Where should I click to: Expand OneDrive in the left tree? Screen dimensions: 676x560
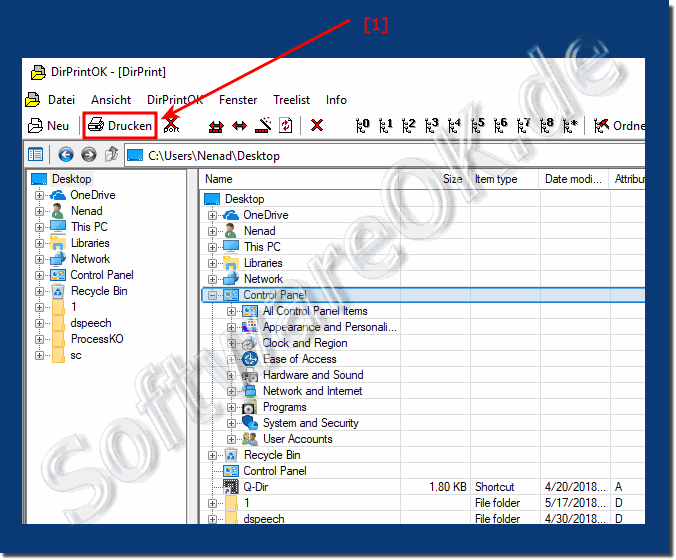point(39,195)
